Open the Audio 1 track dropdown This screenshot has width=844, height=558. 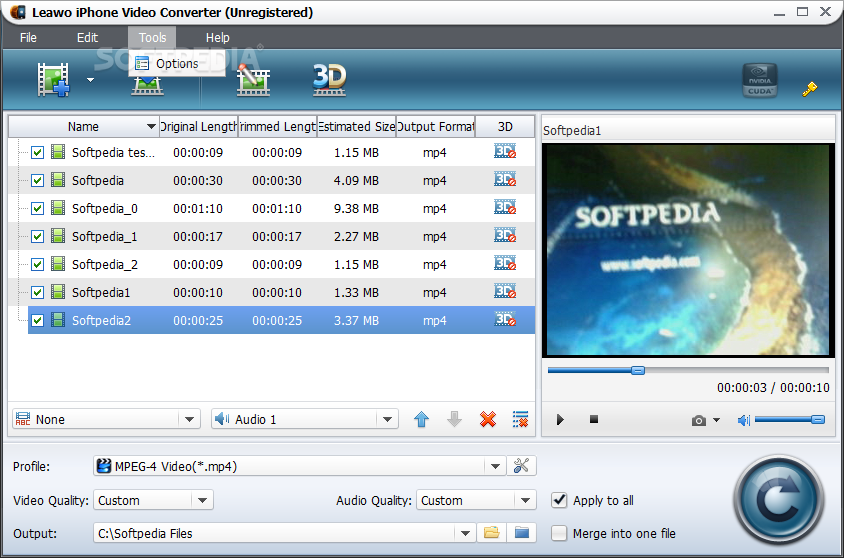387,419
